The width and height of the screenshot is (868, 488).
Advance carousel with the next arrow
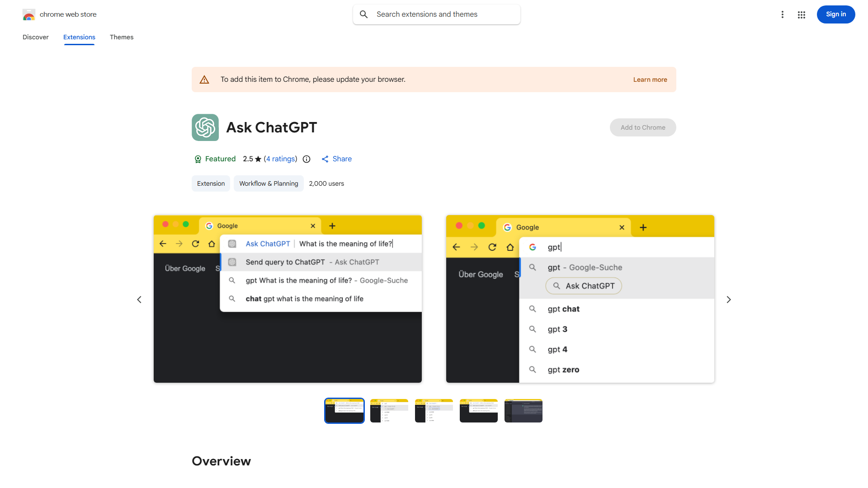point(729,299)
